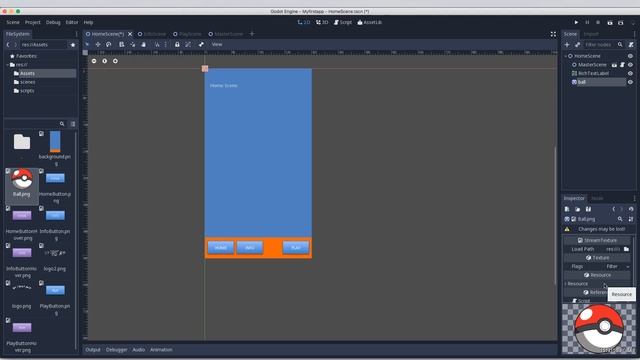Viewport: 640px width, 360px height.
Task: Add a new node in Scene dock
Action: point(567,44)
